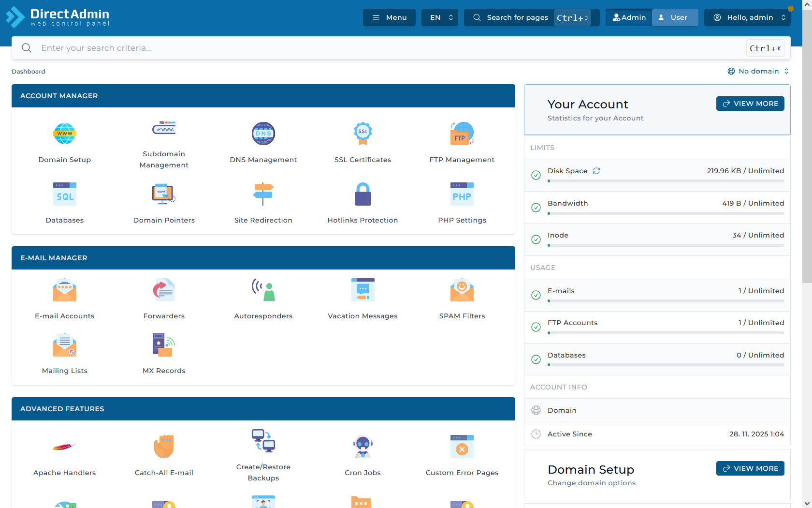Image resolution: width=812 pixels, height=508 pixels.
Task: Open the SPAM Filters icon
Action: [462, 290]
